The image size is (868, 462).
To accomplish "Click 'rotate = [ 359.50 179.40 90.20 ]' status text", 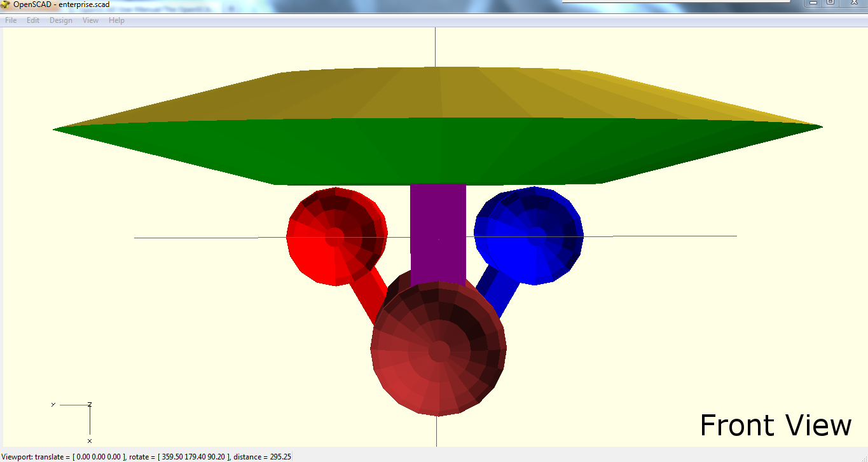I will pyautogui.click(x=179, y=456).
